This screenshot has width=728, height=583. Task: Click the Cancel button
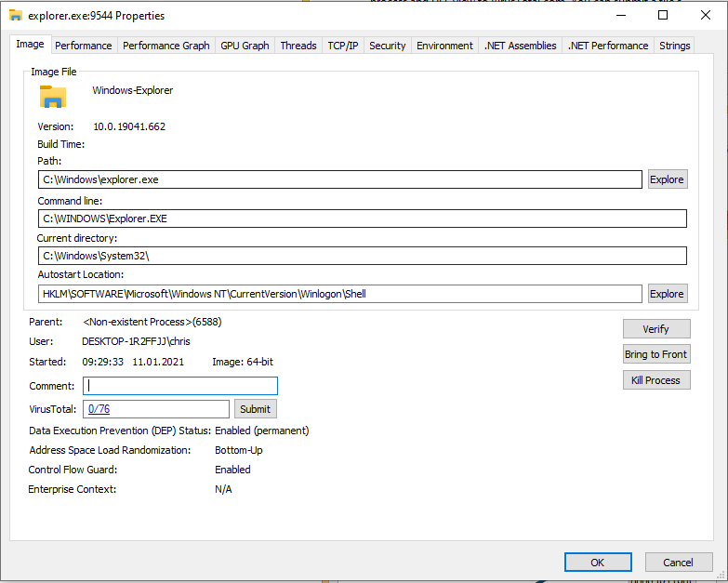pyautogui.click(x=679, y=563)
